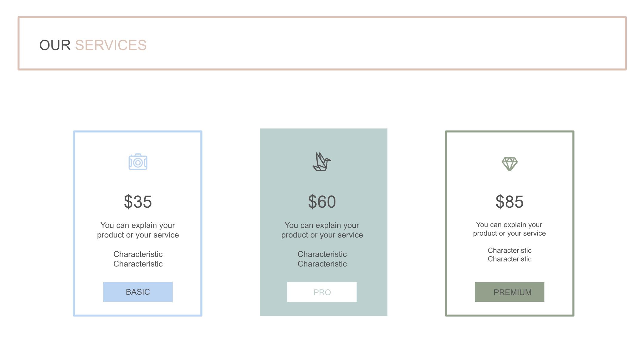This screenshot has width=644, height=362.
Task: Click the word OUR in the title
Action: click(x=55, y=45)
